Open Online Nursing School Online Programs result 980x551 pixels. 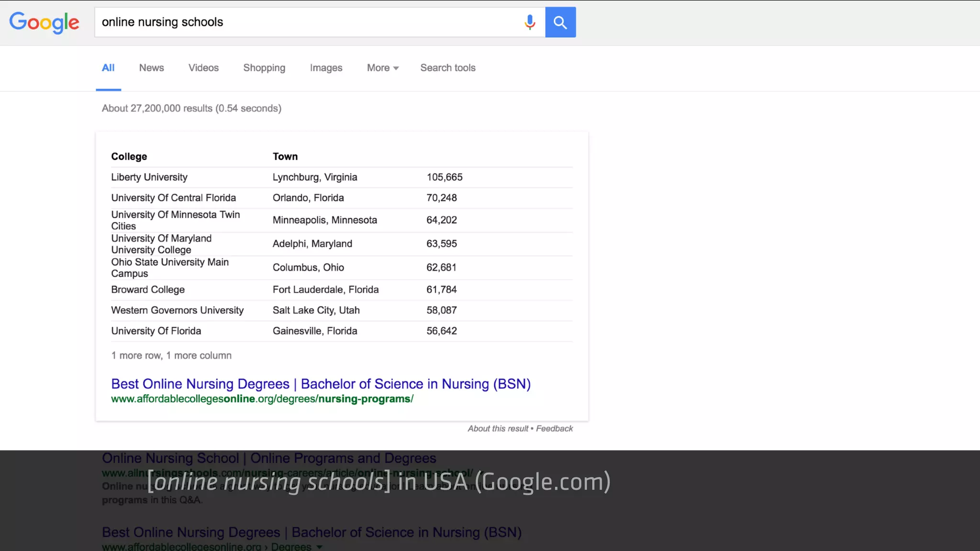(x=269, y=458)
